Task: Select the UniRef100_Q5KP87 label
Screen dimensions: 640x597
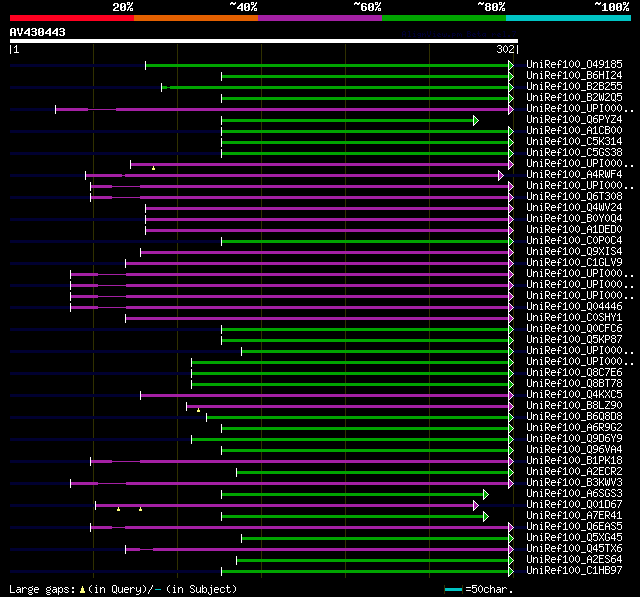Action: click(574, 340)
